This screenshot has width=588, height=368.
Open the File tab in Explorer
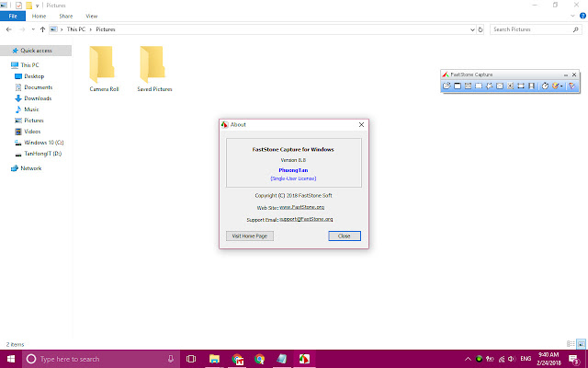pos(13,17)
